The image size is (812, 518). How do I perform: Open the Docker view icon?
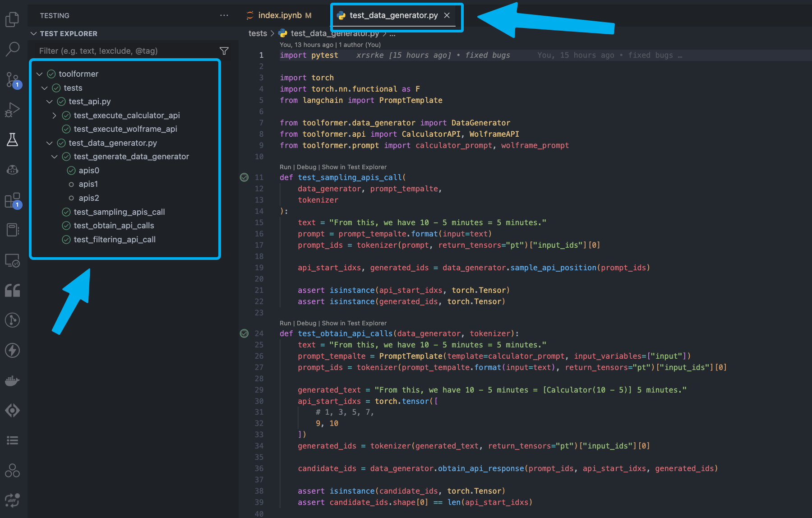[12, 380]
